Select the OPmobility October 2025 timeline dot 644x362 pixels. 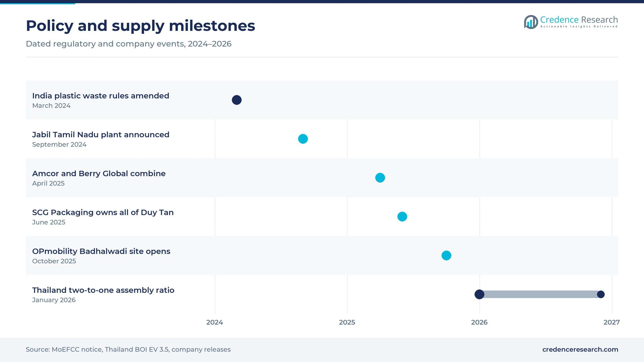(447, 256)
